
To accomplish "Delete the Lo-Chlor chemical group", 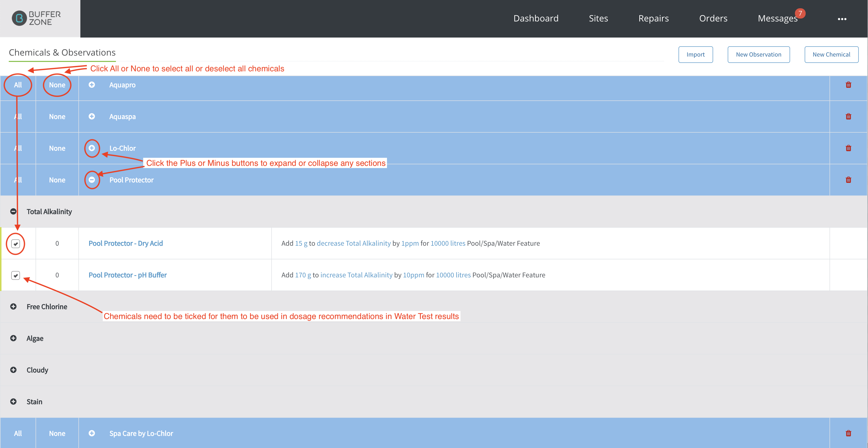I will click(849, 148).
